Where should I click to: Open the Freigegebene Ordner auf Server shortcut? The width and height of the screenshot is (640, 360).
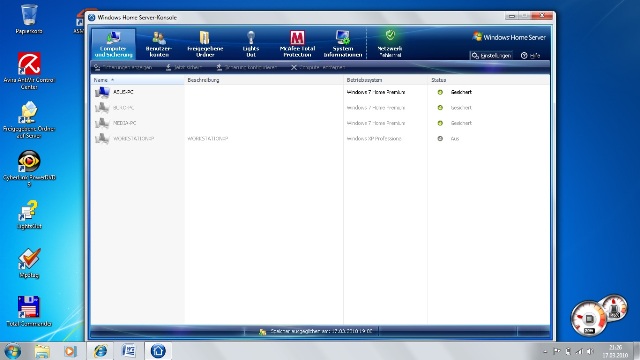click(x=29, y=120)
